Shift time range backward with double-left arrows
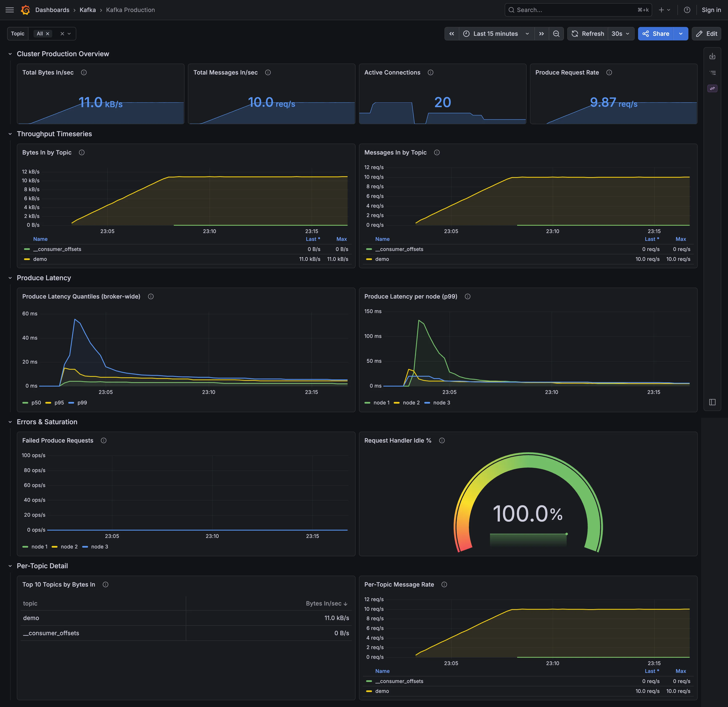This screenshot has height=707, width=728. tap(452, 34)
